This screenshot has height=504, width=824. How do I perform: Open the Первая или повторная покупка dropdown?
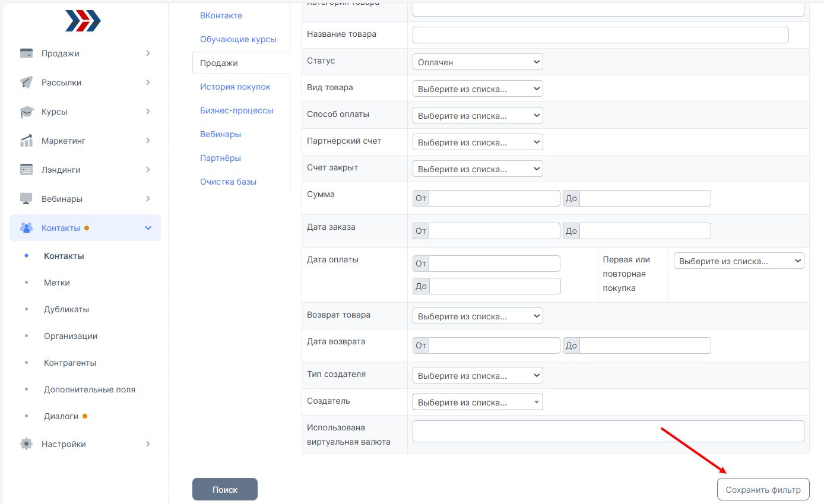pos(739,261)
